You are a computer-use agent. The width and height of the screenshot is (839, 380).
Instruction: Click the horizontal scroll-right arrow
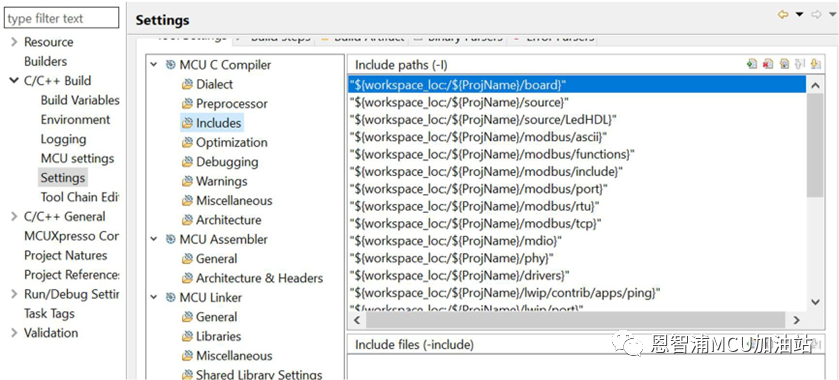click(796, 320)
